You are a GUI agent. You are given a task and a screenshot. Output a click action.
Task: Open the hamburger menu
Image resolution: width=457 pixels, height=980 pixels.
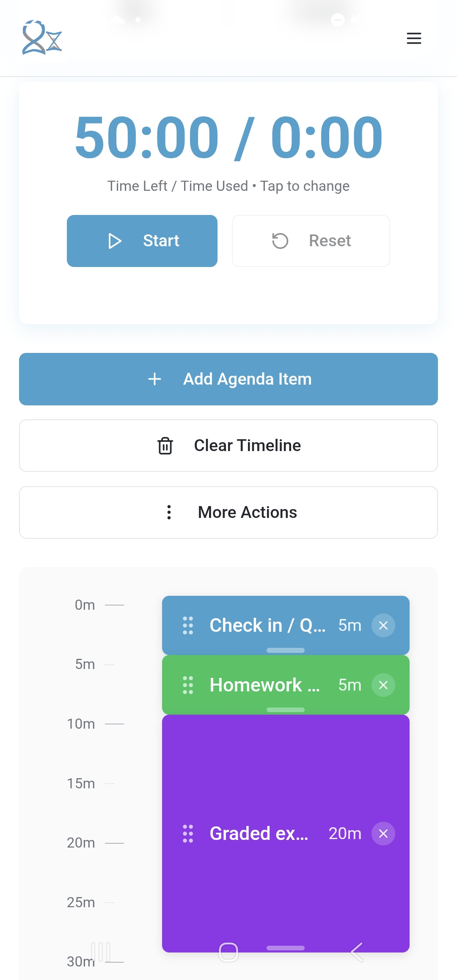pyautogui.click(x=414, y=38)
